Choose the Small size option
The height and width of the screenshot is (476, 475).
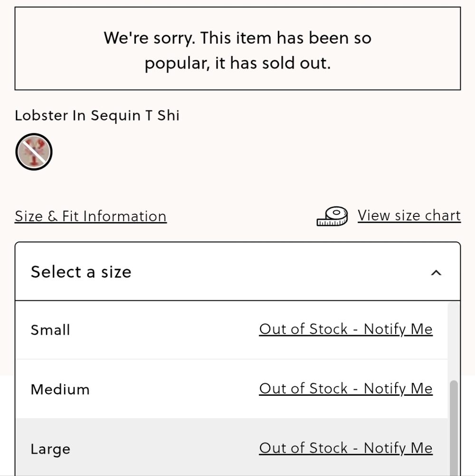coord(232,330)
